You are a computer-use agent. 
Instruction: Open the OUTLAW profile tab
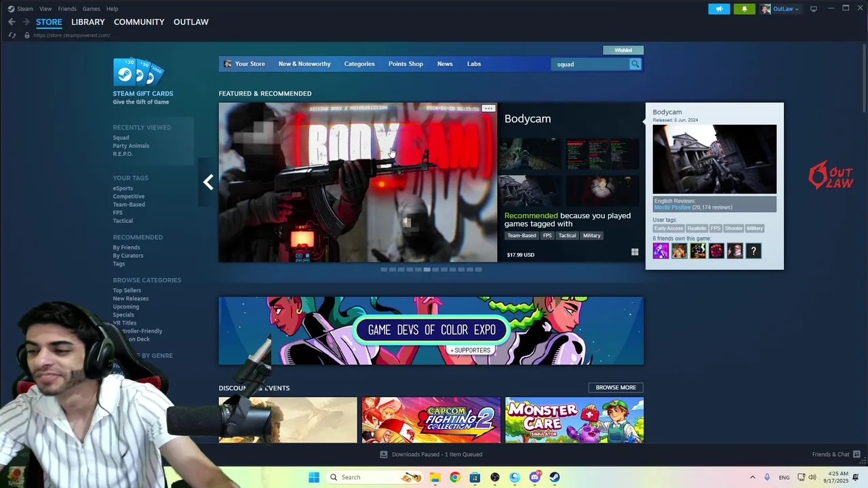191,22
